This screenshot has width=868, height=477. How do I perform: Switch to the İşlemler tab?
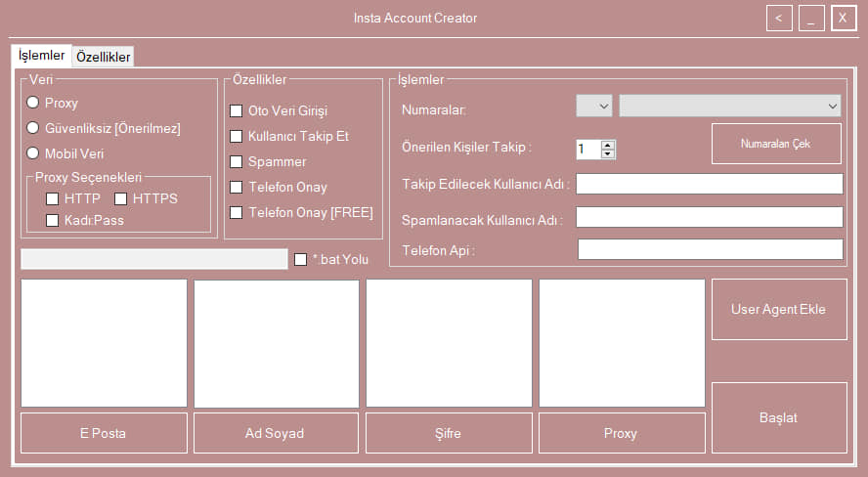click(x=41, y=56)
